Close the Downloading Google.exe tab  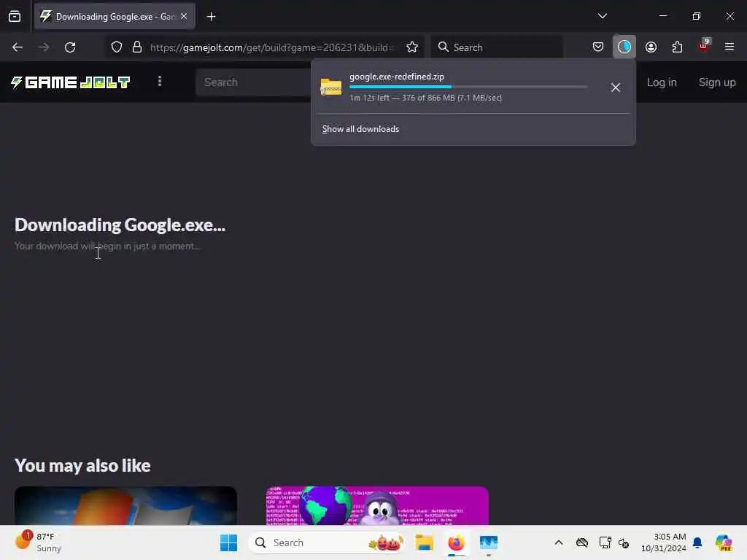point(184,16)
